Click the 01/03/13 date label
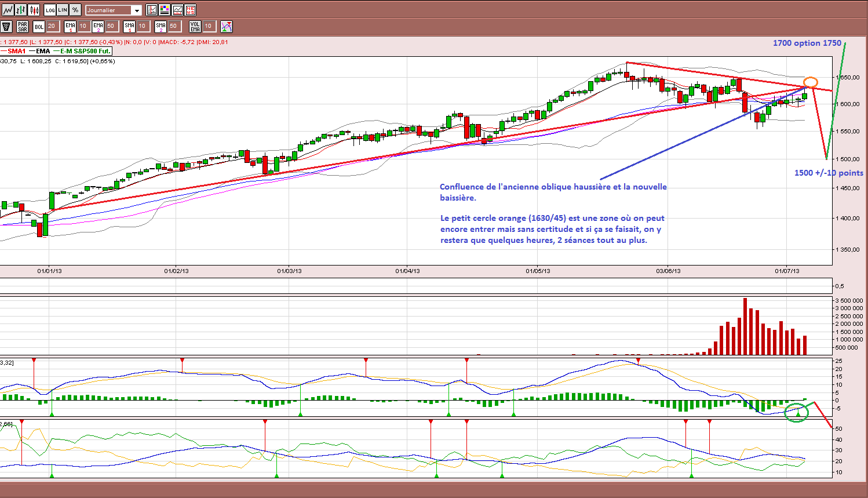868x498 pixels. coord(289,271)
